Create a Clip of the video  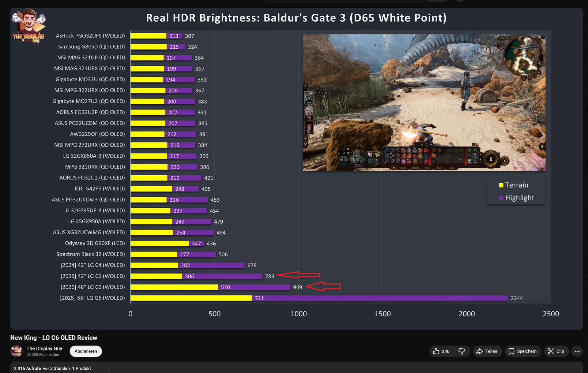[x=556, y=351]
